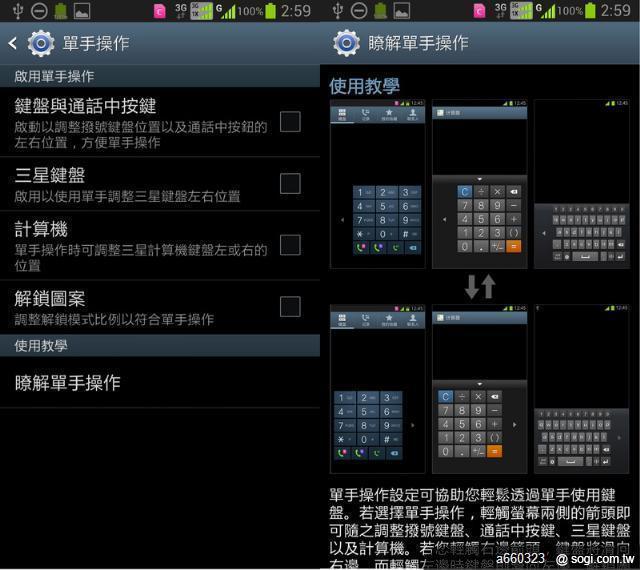Tap the gear icon in 瞭解單手操作 header

point(346,43)
